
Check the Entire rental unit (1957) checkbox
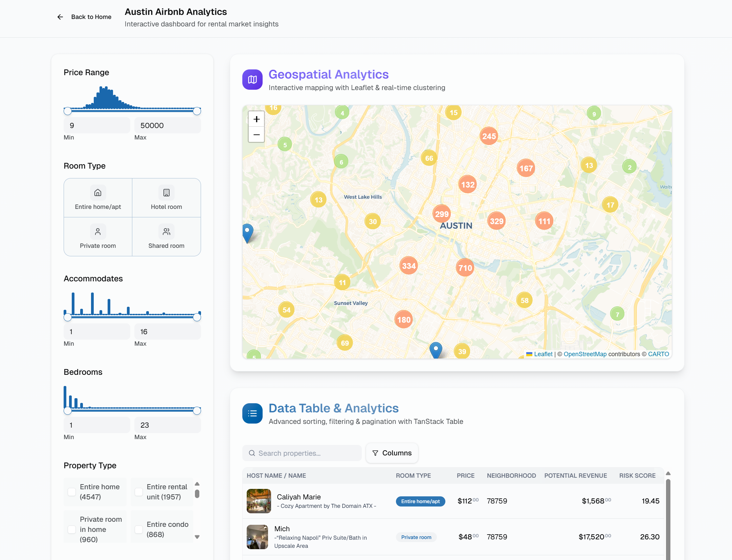(139, 492)
